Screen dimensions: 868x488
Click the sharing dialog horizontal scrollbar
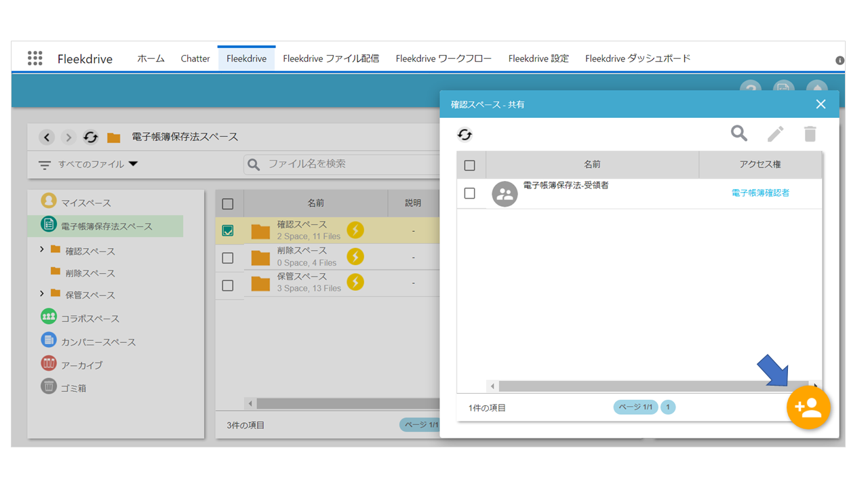click(653, 386)
